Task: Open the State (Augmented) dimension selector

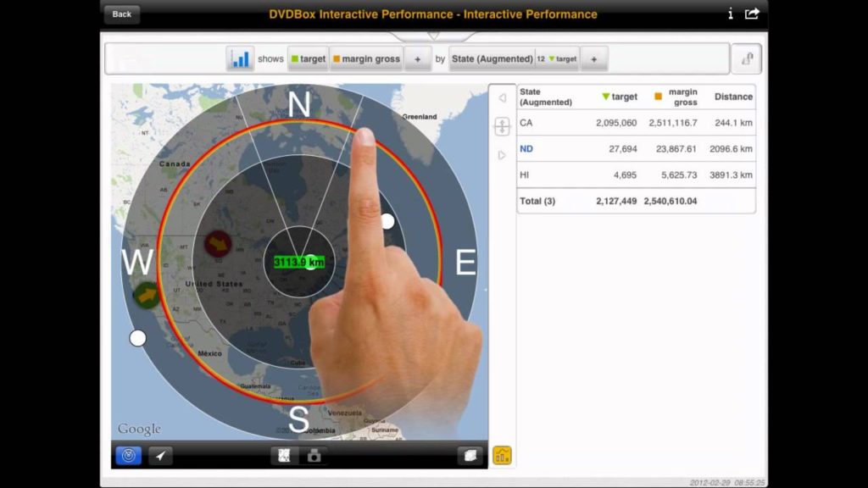Action: pyautogui.click(x=492, y=59)
